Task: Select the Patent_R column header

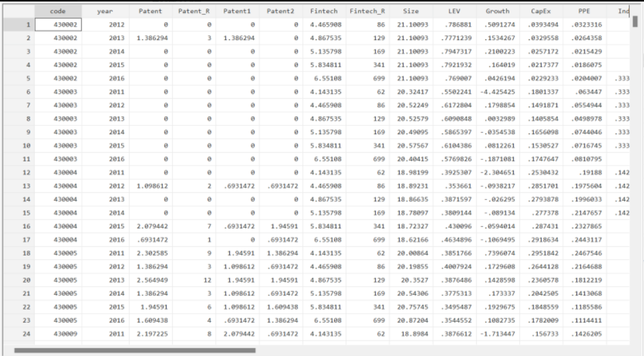Action: [x=195, y=11]
